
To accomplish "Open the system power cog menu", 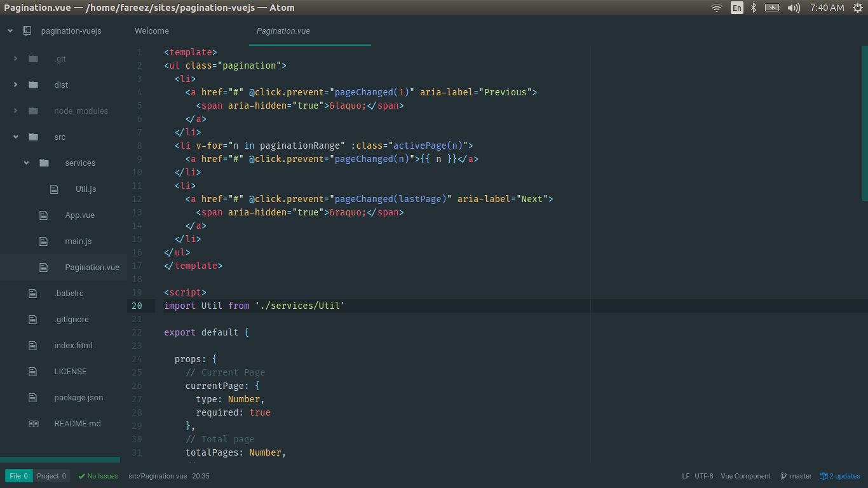I will 858,8.
